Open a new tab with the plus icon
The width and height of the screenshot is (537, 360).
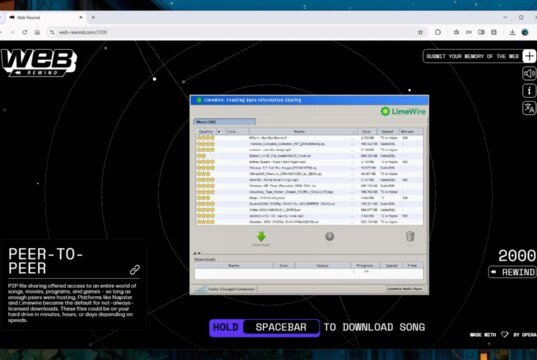click(x=93, y=17)
